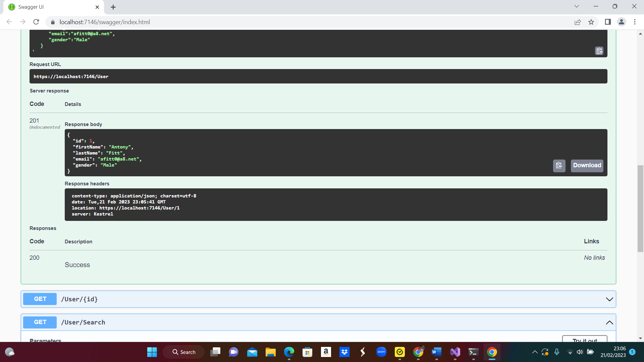Launch Steam from the taskbar

click(363, 352)
